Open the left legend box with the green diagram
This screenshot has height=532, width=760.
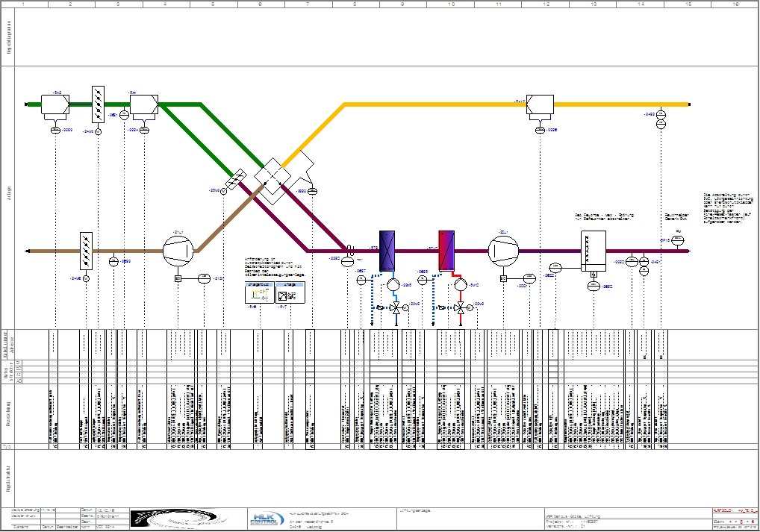coord(260,292)
